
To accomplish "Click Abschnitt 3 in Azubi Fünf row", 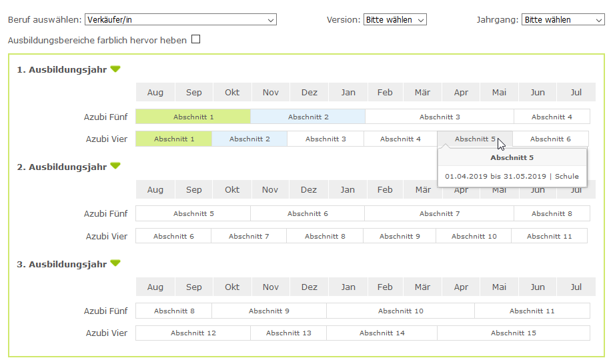I will [x=439, y=117].
